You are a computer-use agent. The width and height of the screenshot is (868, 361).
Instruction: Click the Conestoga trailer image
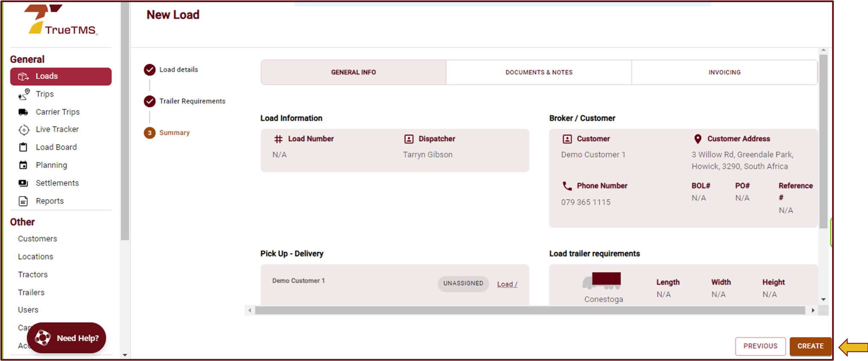tap(602, 281)
